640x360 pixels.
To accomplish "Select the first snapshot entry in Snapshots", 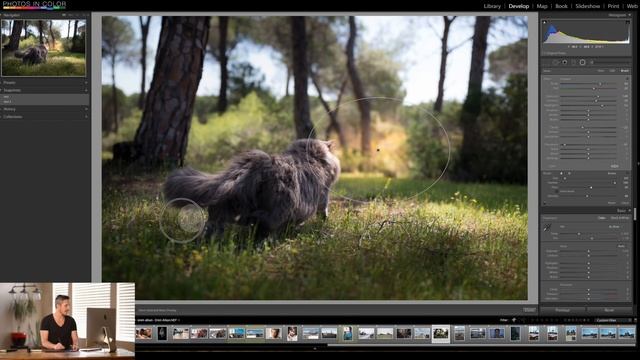I will click(45, 97).
